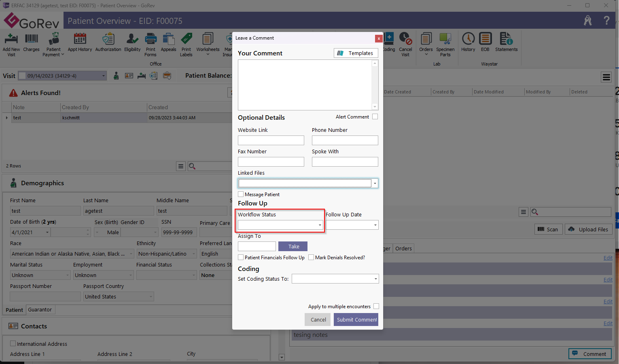
Task: Open the Marital Status dropdown
Action: 68,275
